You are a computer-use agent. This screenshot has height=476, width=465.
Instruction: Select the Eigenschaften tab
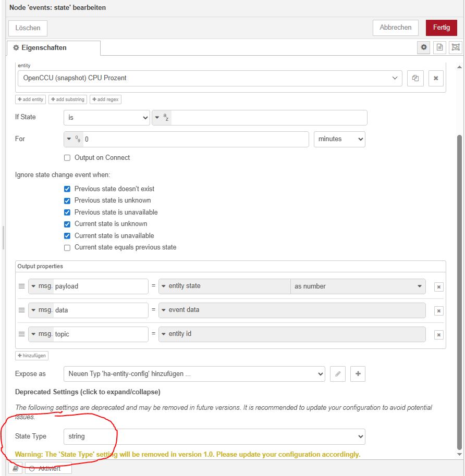coord(54,48)
